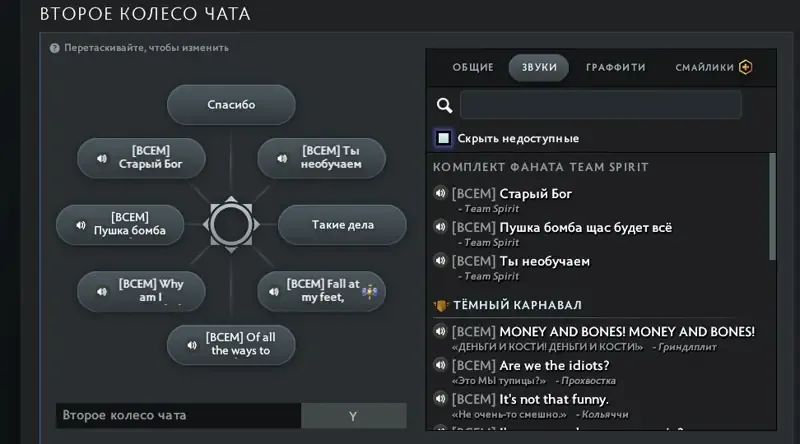This screenshot has width=800, height=444.
Task: Click the sound search input field
Action: [601, 105]
